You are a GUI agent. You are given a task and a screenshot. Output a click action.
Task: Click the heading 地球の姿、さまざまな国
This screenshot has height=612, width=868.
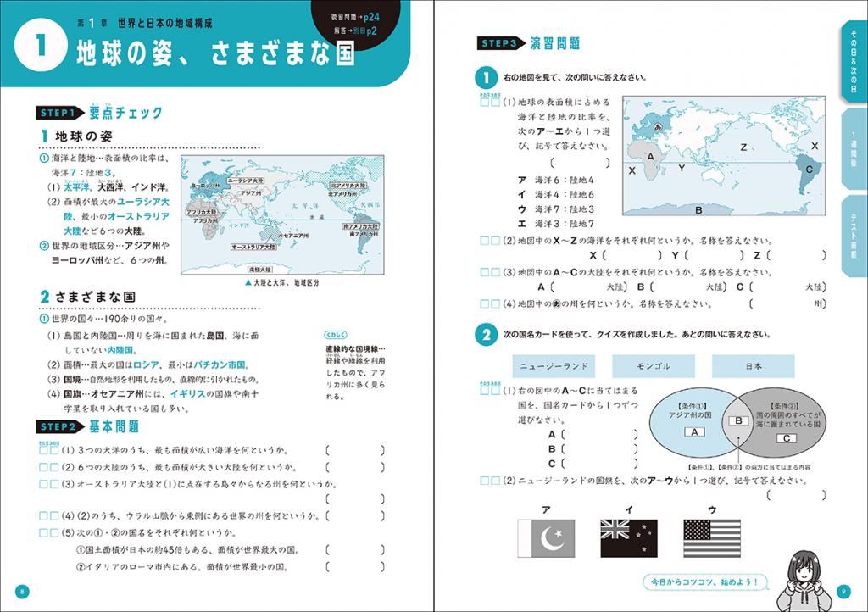pos(216,53)
